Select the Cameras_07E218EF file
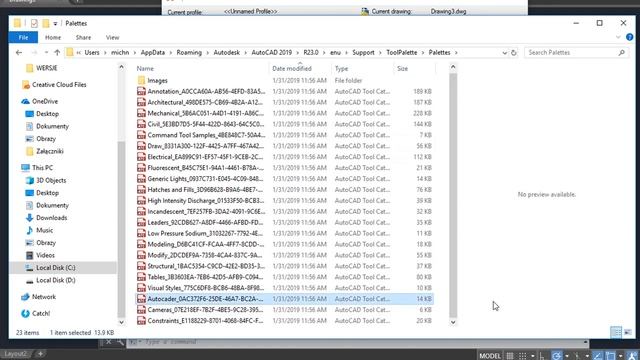This screenshot has width=640, height=360. point(284,310)
